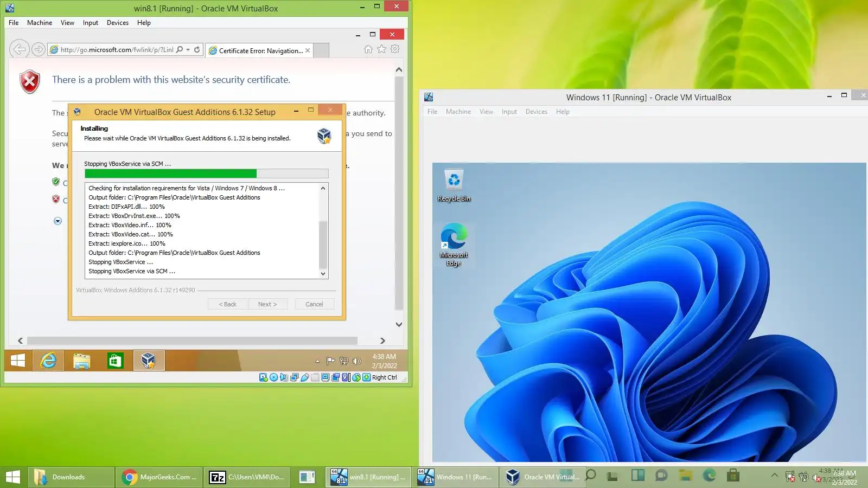Switch to Windows 11 [Running] taskbar button
The height and width of the screenshot is (488, 868).
(x=456, y=477)
